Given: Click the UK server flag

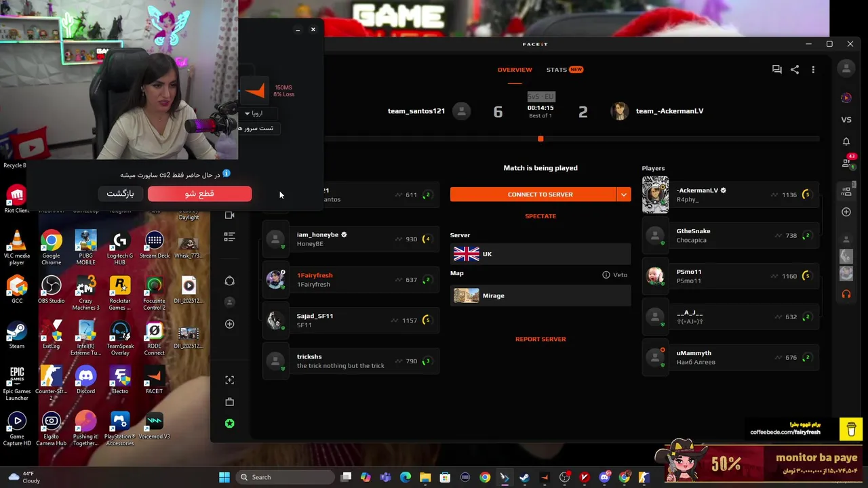Looking at the screenshot, I should pos(466,254).
